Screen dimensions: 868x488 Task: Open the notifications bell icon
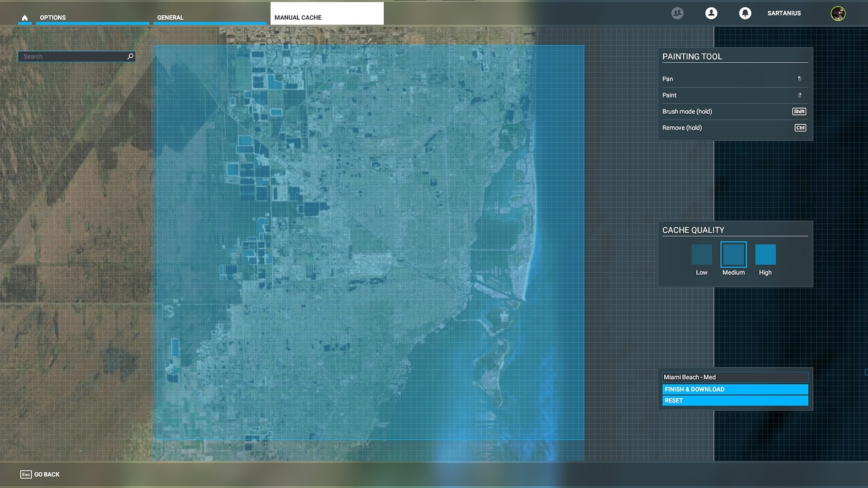[x=745, y=13]
